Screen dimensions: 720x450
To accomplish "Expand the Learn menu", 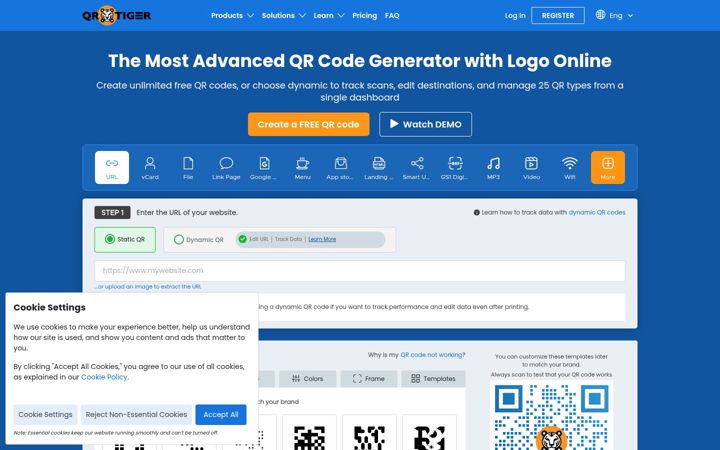I will [329, 16].
